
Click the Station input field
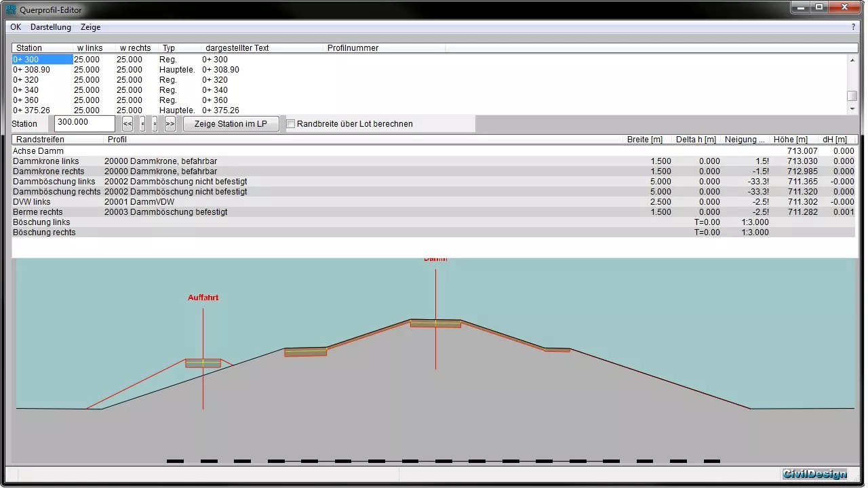tap(85, 123)
